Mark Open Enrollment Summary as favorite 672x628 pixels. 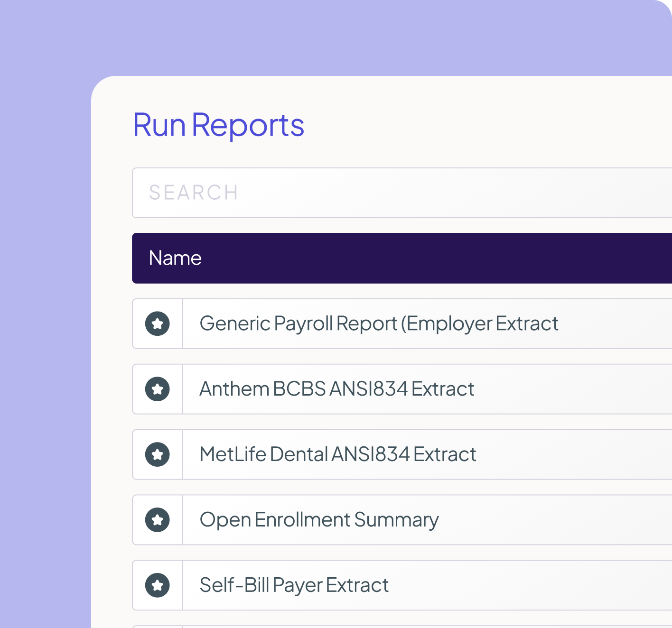point(158,520)
